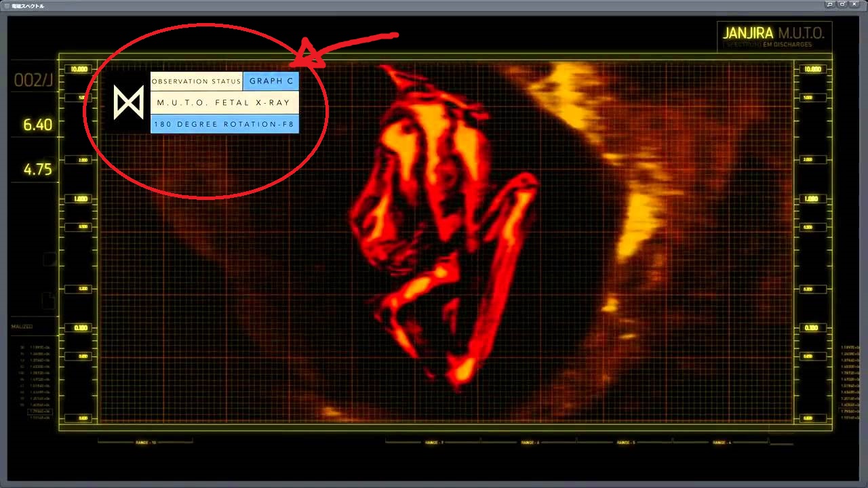Click the 10.000 marker on left scale

pyautogui.click(x=78, y=69)
